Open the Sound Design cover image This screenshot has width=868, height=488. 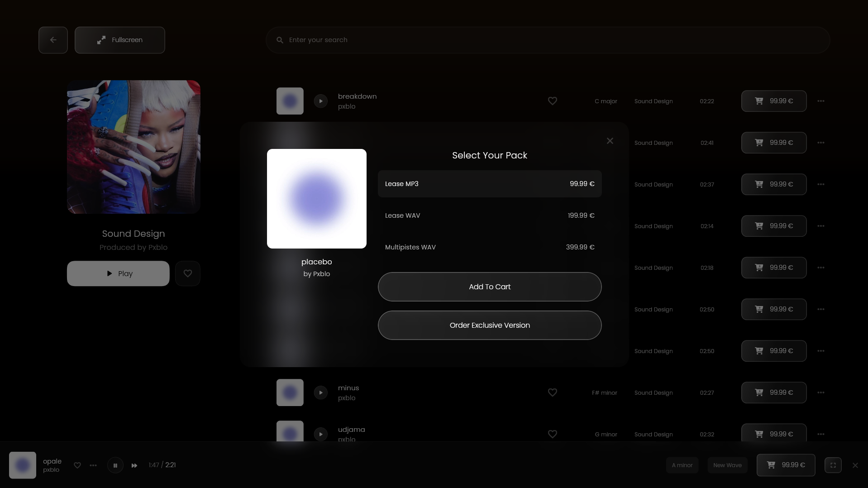[134, 147]
